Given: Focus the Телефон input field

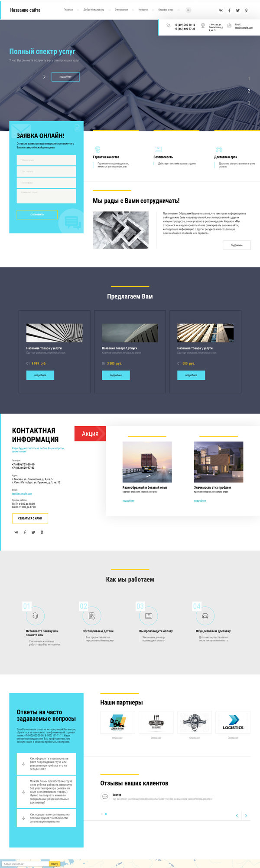Looking at the screenshot, I should [x=46, y=183].
